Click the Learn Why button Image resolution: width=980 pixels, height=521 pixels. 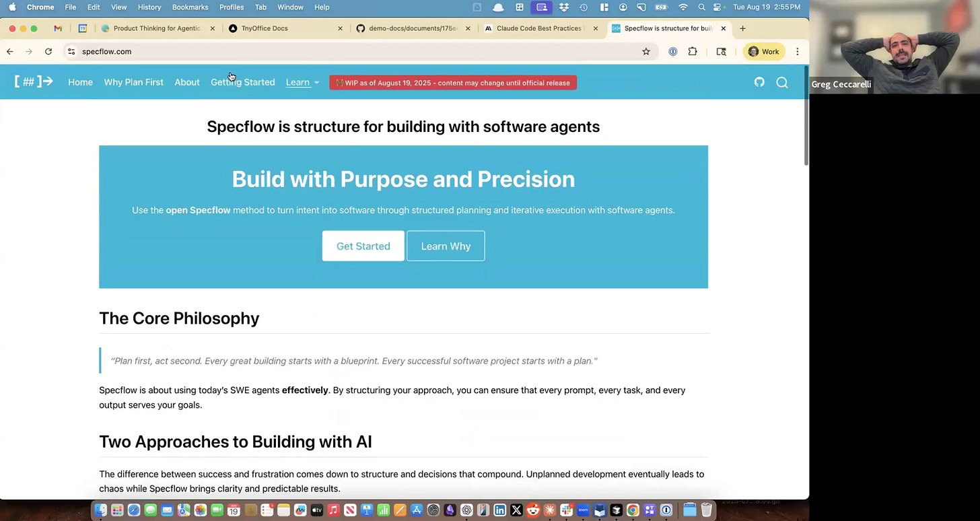coord(446,246)
